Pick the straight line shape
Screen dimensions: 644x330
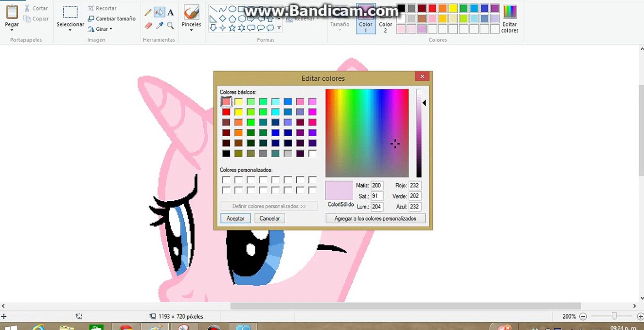click(213, 9)
